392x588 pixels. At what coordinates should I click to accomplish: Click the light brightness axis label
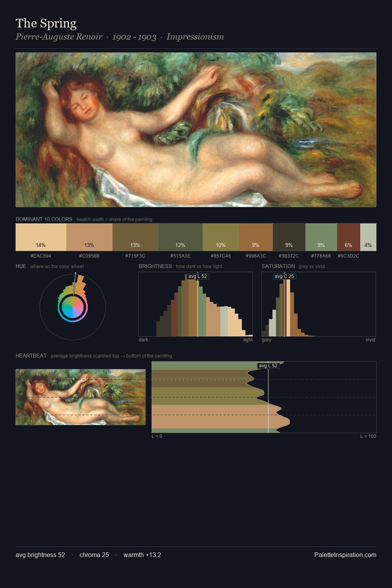pyautogui.click(x=248, y=340)
